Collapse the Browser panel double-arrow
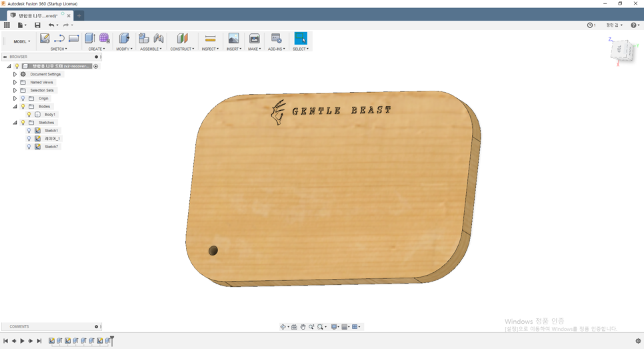644x349 pixels. click(5, 57)
